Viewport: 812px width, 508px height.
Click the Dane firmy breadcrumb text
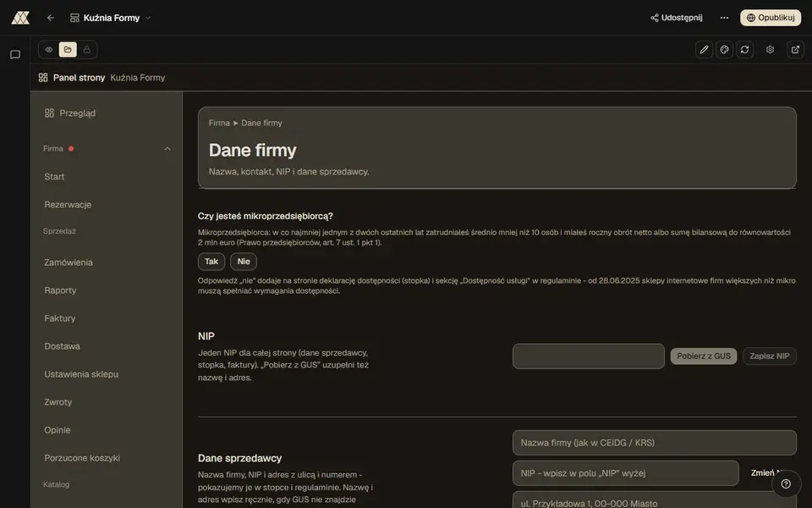click(261, 123)
